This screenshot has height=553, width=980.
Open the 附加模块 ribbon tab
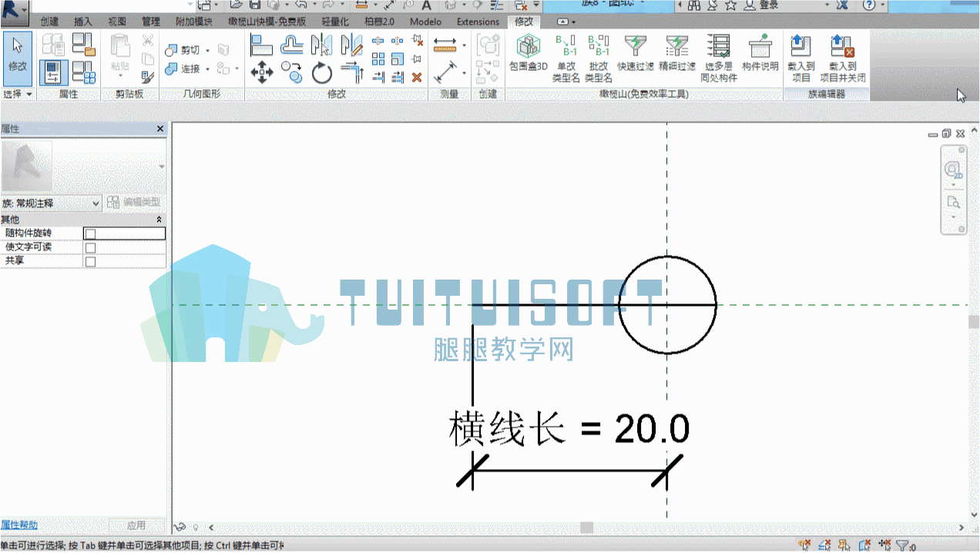point(194,22)
